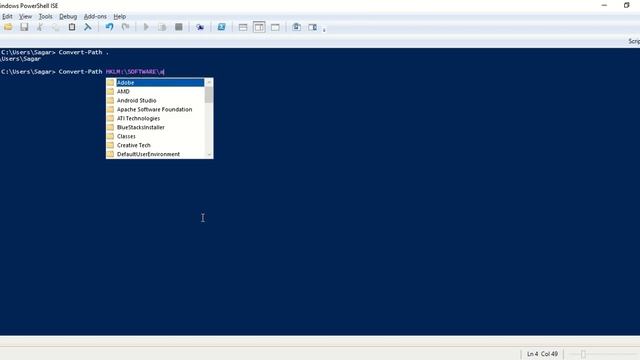Click the HKLM:\SOFTWARE\a path text in console
Viewport: 640px width, 360px height.
coord(135,72)
